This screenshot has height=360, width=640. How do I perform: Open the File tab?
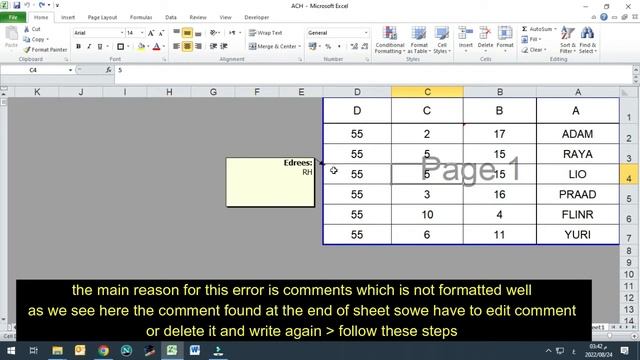[13, 18]
